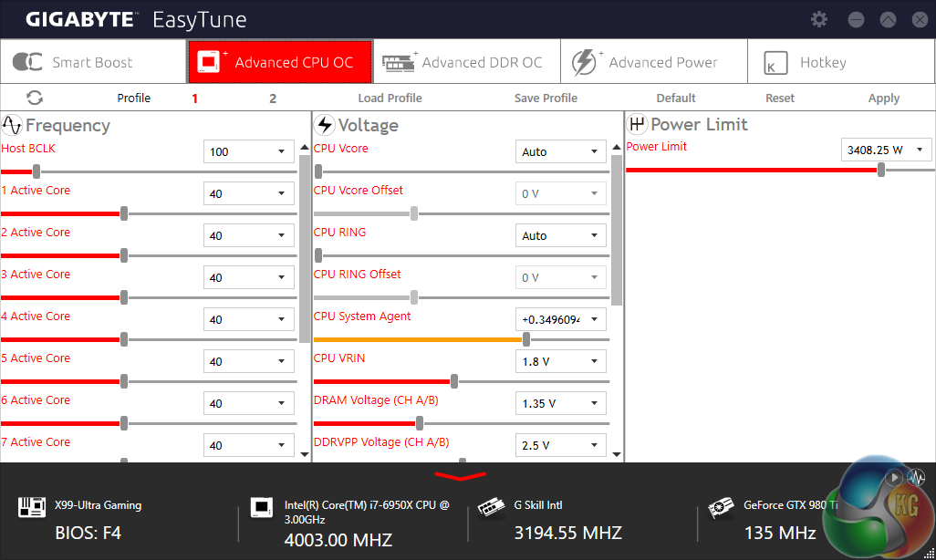
Task: Open the 7 Active Core ratio dropdown
Action: (249, 445)
